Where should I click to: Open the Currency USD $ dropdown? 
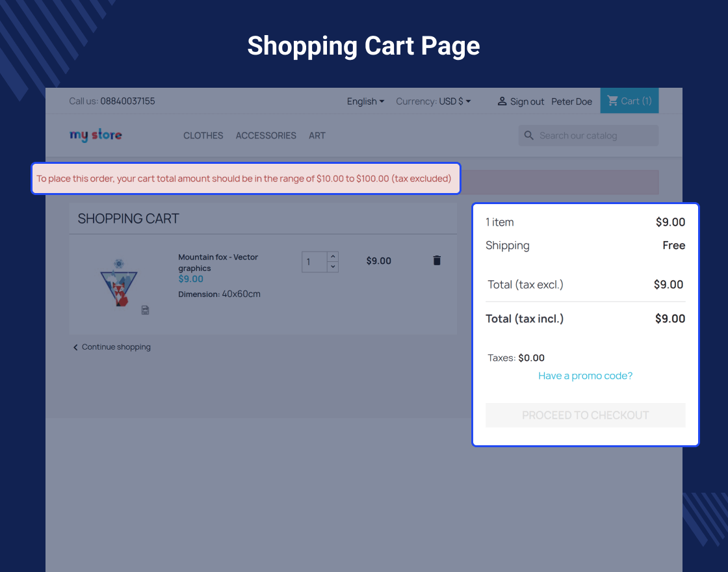(x=433, y=101)
